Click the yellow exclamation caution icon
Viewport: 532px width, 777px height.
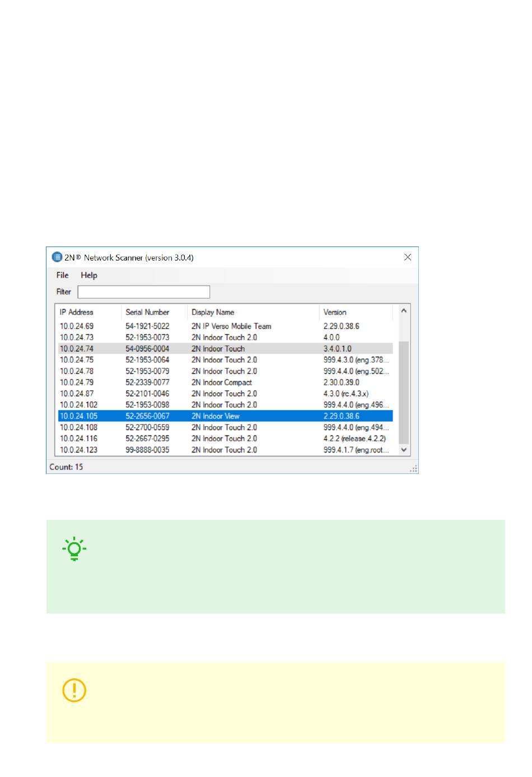pyautogui.click(x=74, y=690)
